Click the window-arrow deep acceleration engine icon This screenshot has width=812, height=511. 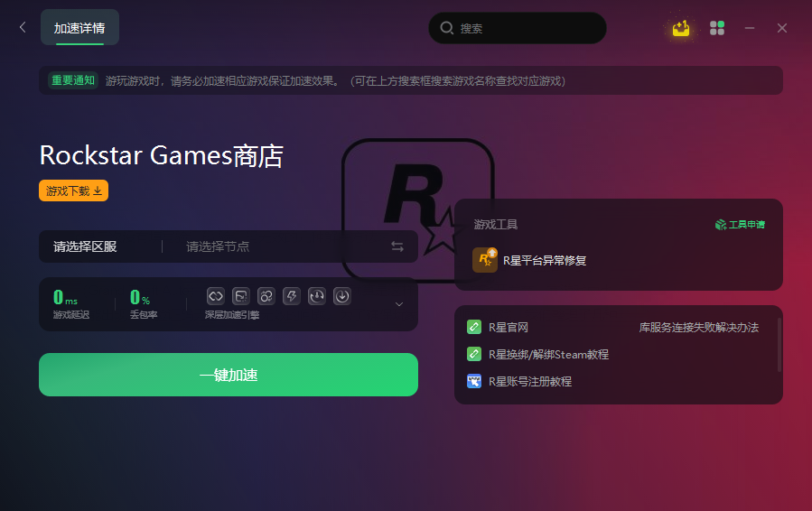pos(241,296)
